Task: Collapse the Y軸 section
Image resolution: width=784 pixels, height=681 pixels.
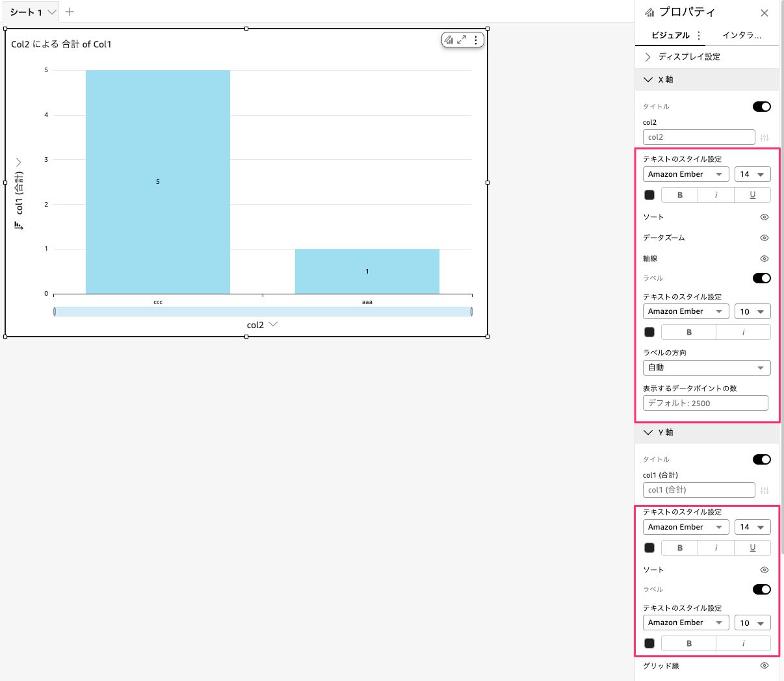Action: click(648, 433)
